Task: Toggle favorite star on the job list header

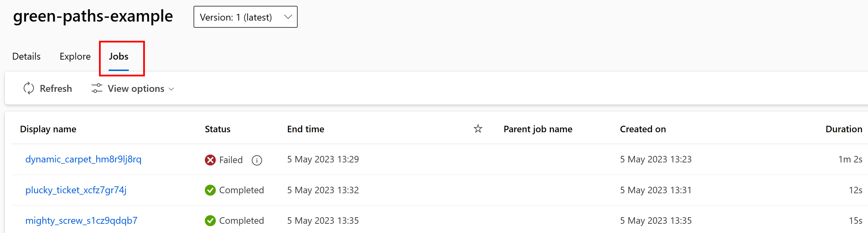Action: (478, 128)
